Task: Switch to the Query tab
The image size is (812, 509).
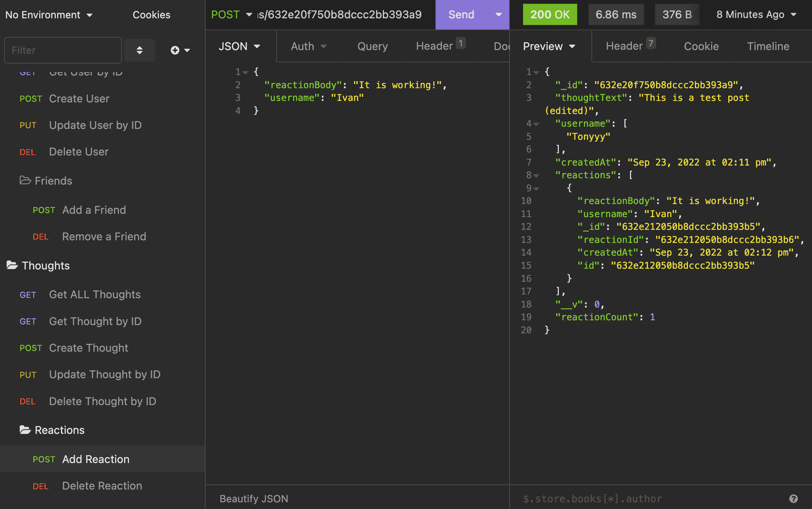Action: tap(372, 46)
